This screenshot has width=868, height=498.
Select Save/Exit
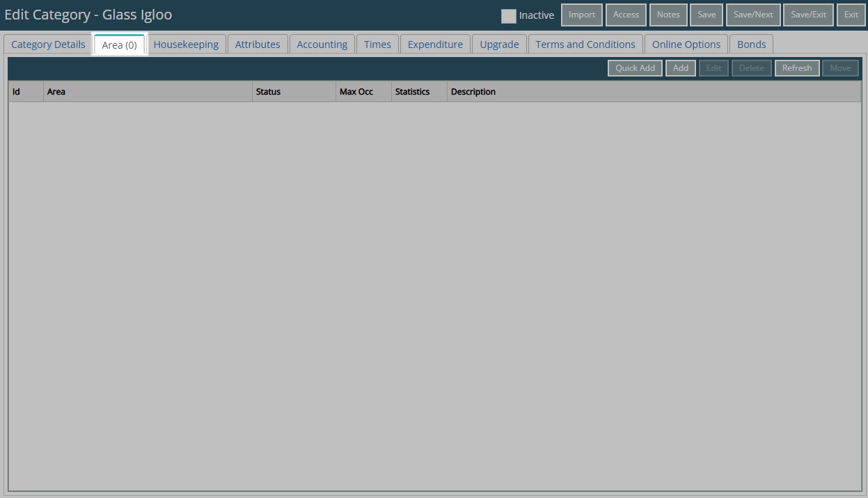click(x=808, y=15)
